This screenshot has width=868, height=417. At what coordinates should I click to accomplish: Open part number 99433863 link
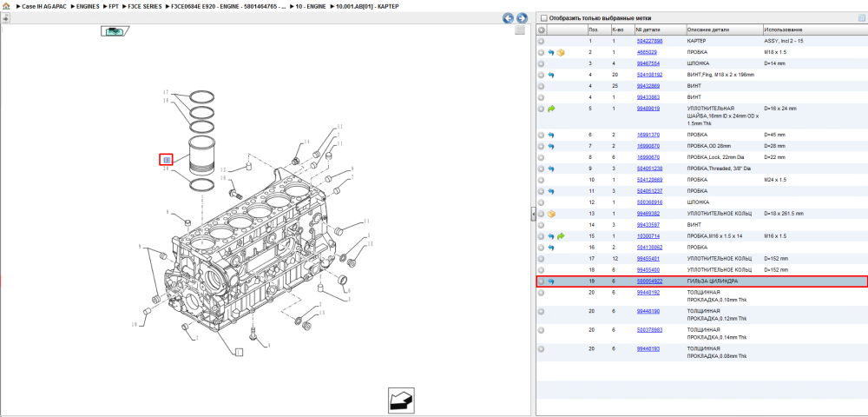click(x=648, y=97)
